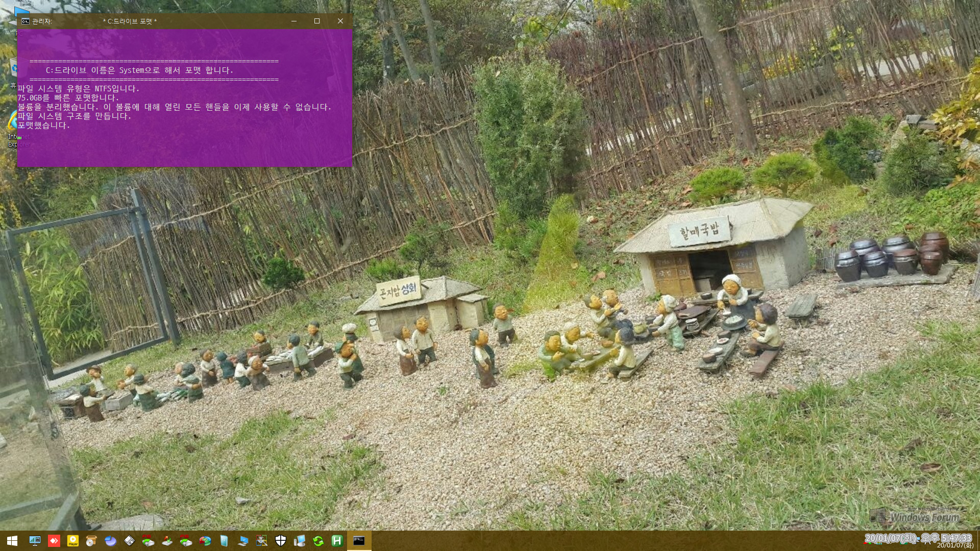Open the black and white shield icon
Screen dimensions: 980x551
tap(280, 541)
